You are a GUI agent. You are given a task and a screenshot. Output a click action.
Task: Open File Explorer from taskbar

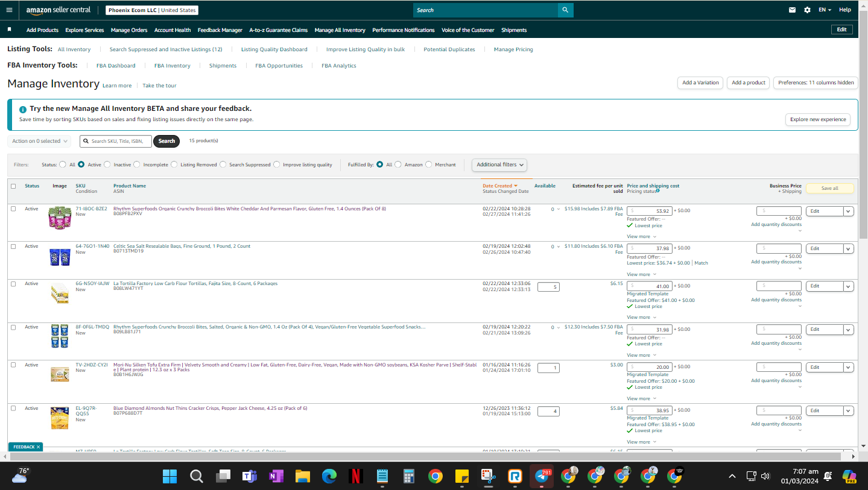[302, 477]
